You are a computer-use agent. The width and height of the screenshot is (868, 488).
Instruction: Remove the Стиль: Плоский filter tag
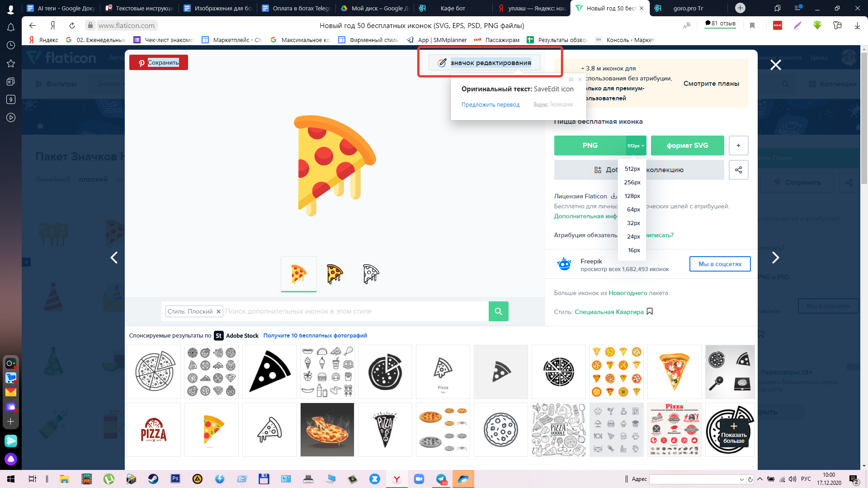pos(218,311)
